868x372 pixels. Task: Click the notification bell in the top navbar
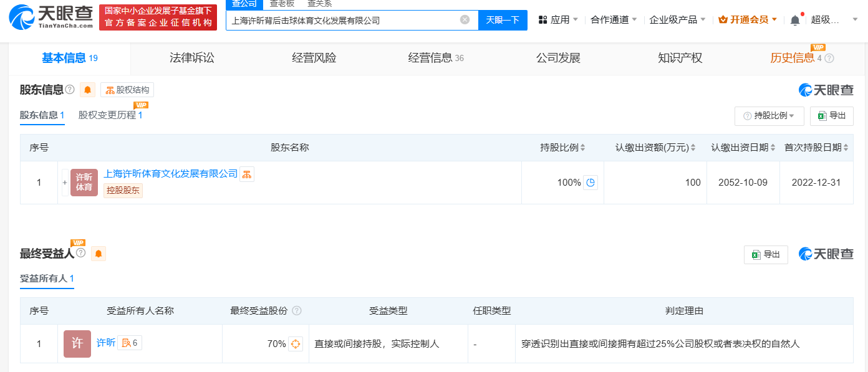tap(796, 19)
